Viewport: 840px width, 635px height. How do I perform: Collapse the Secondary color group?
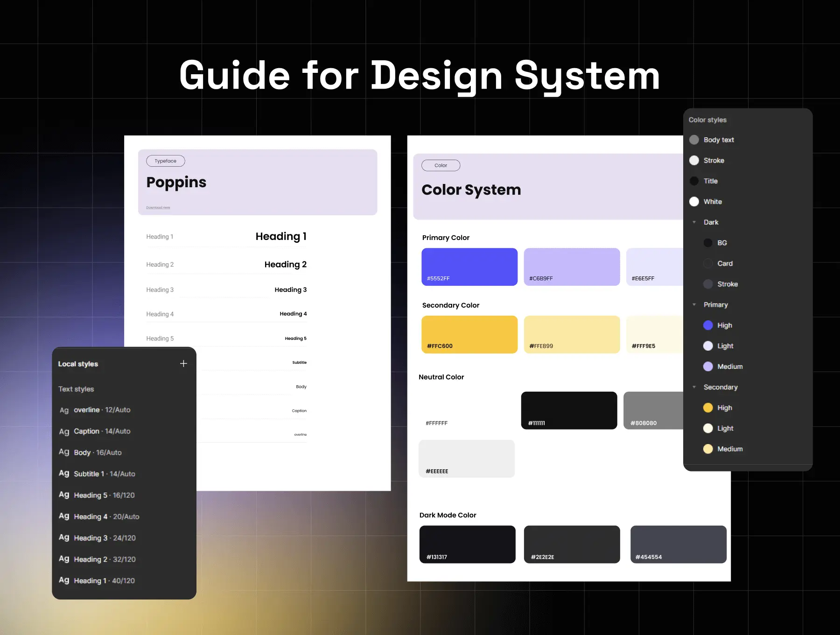click(694, 387)
